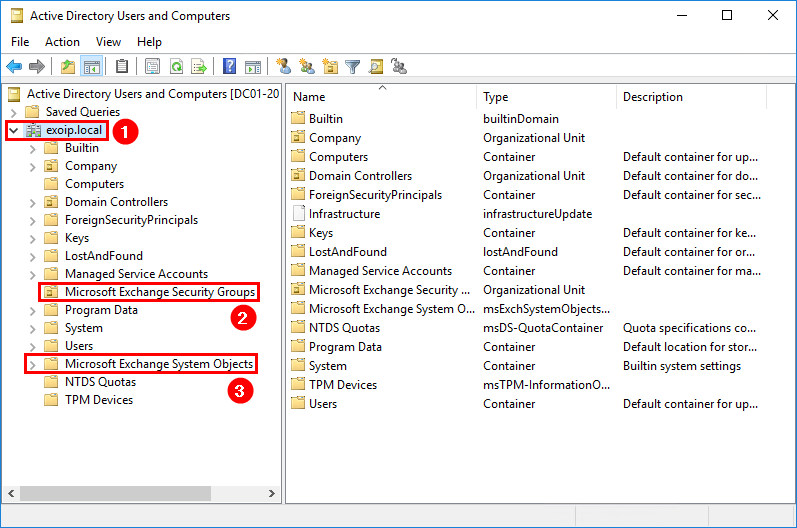
Task: Expand the Users tree node
Action: pyautogui.click(x=33, y=347)
